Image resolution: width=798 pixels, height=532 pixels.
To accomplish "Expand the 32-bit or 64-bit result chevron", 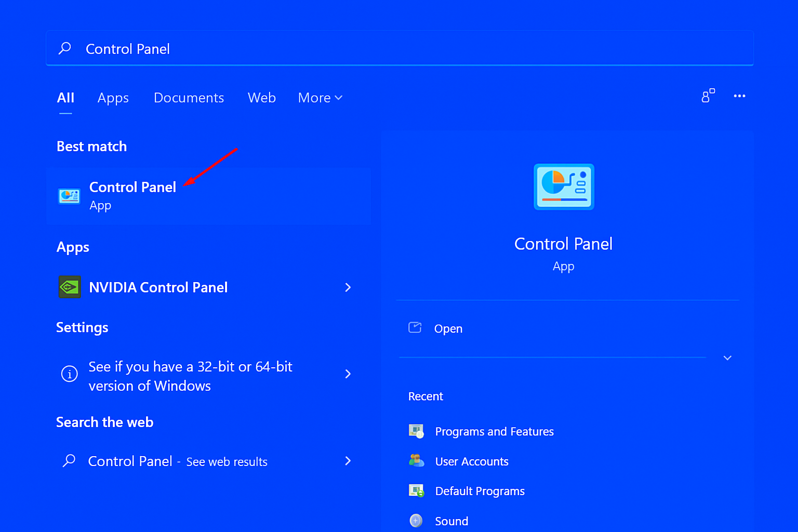I will pyautogui.click(x=348, y=374).
